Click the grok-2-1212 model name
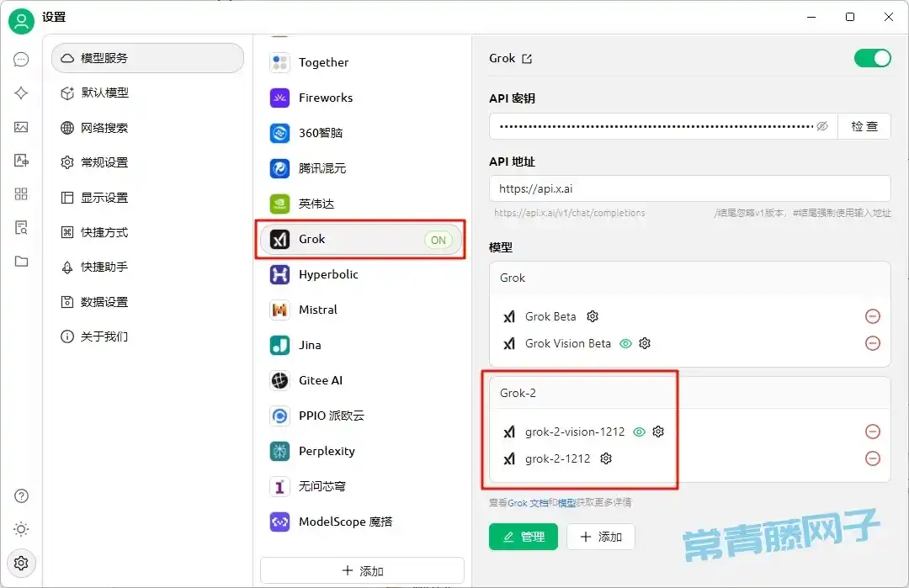 [557, 458]
